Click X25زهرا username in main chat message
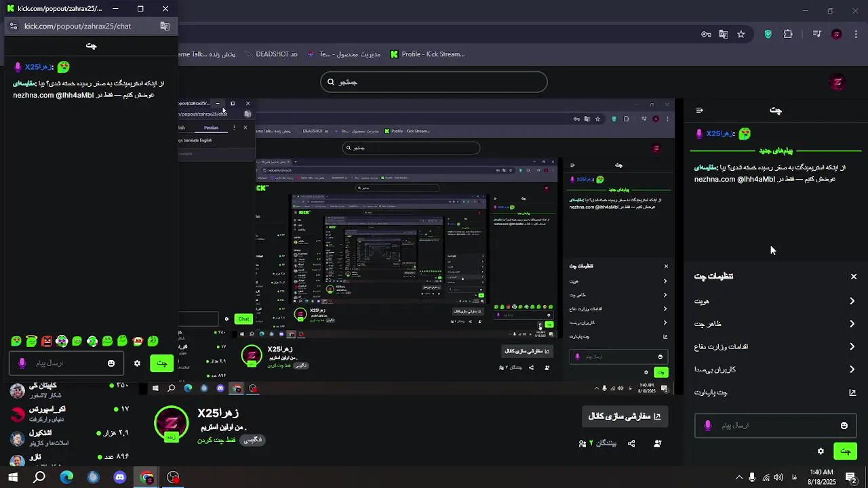868x488 pixels. [x=719, y=134]
